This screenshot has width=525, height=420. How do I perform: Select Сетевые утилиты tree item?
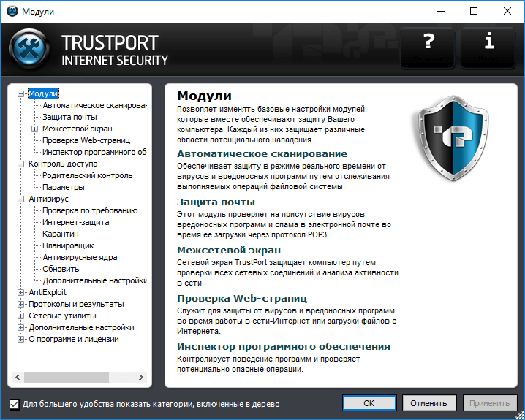pos(62,316)
